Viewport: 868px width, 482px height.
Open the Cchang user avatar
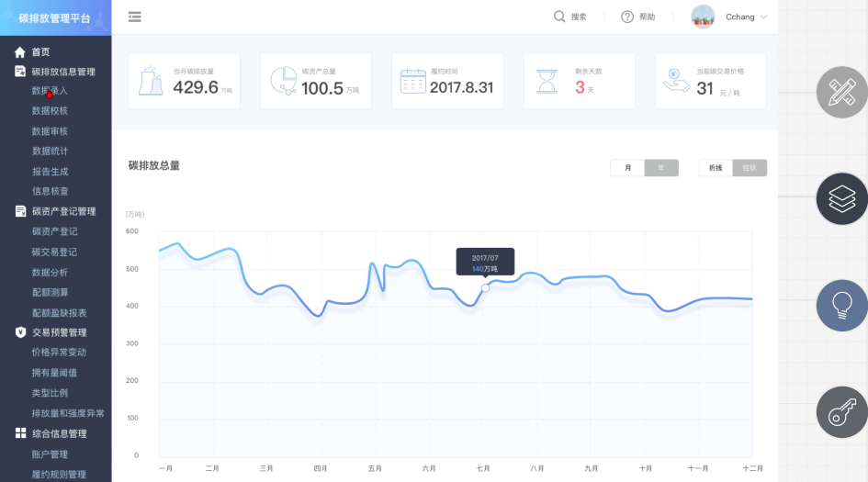point(703,17)
